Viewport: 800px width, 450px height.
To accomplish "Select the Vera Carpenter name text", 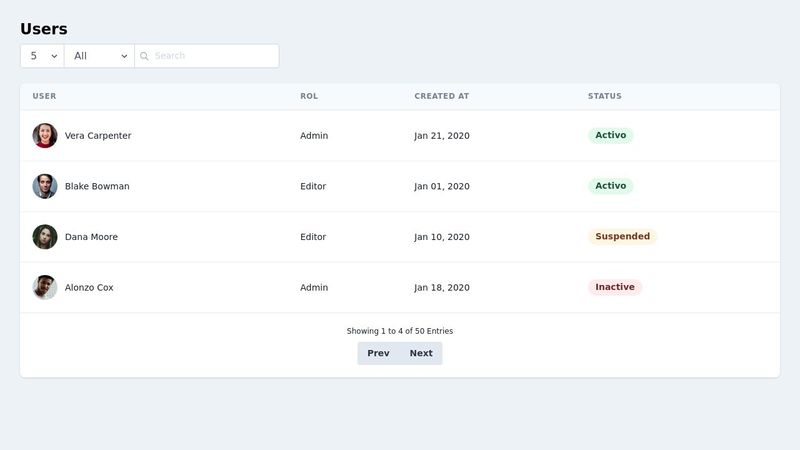I will click(x=98, y=136).
